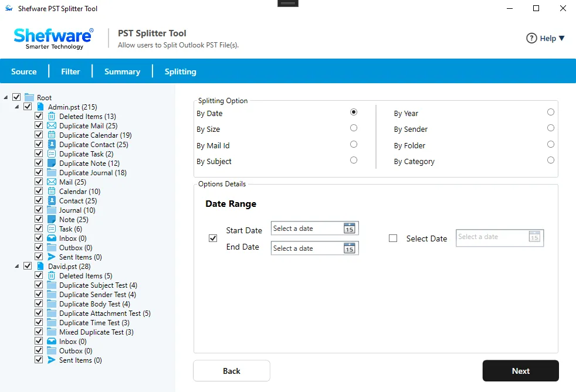Click the Back button
This screenshot has height=392, width=576.
[x=232, y=371]
